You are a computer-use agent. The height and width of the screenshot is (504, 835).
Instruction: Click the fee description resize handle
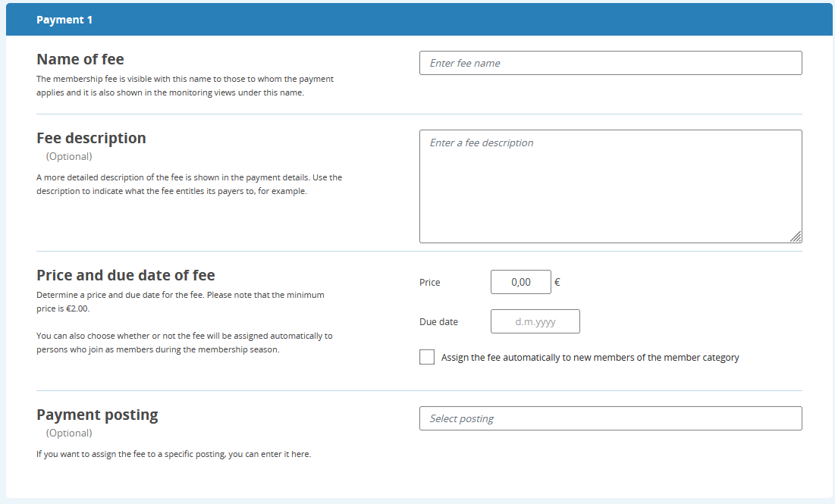796,236
